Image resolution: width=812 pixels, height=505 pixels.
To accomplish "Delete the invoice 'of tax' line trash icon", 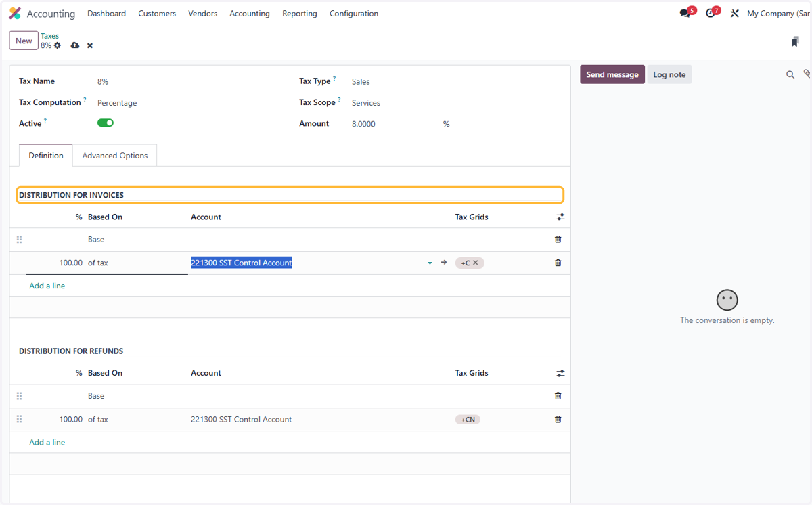I will 558,263.
